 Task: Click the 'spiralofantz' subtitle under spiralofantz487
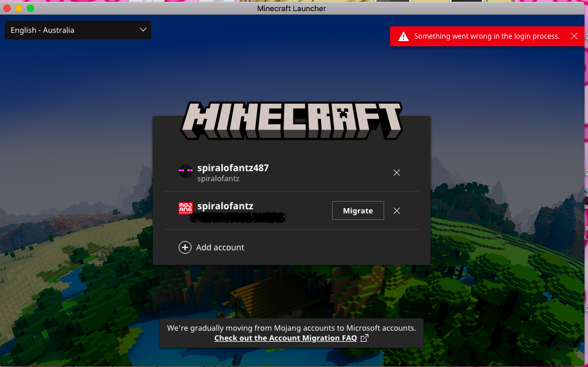(x=218, y=179)
